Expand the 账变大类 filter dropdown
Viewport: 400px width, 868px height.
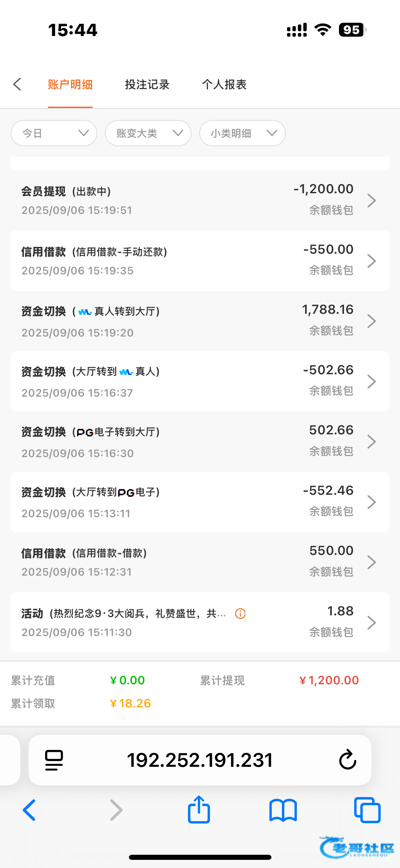click(148, 133)
